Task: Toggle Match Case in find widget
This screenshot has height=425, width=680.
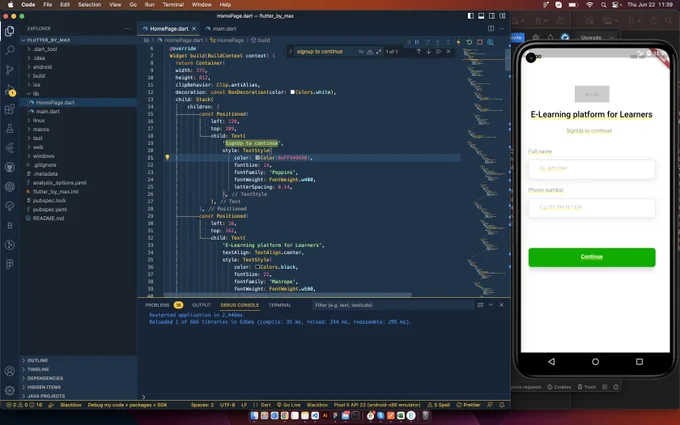Action: point(361,52)
